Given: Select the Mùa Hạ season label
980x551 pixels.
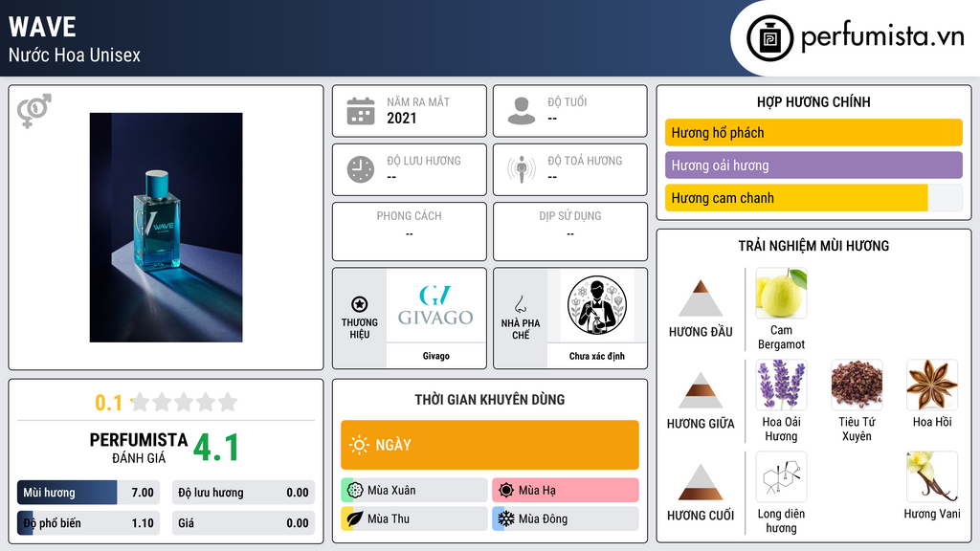Looking at the screenshot, I should 537,491.
